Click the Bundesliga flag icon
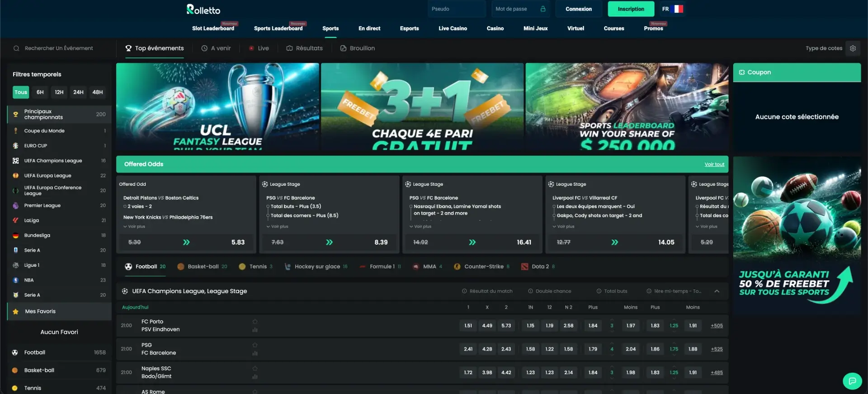The image size is (868, 394). 16,236
